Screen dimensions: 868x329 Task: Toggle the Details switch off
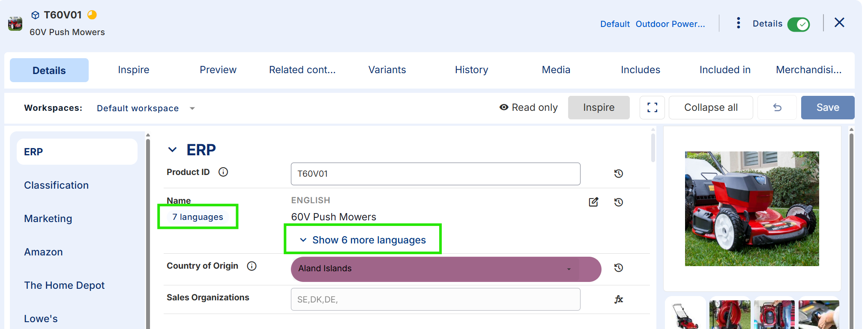[799, 24]
